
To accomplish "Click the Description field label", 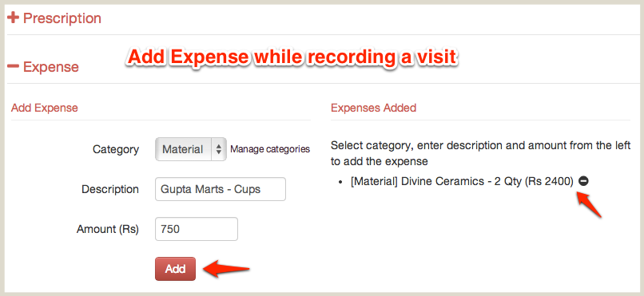I will point(110,189).
